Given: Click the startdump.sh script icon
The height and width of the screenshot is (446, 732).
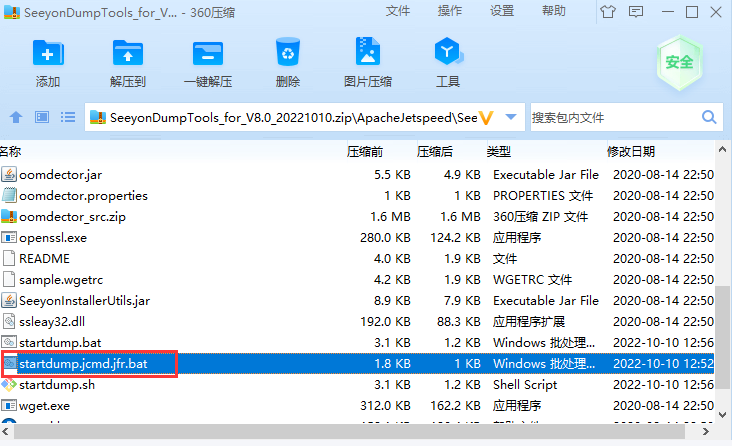Looking at the screenshot, I should tap(9, 385).
